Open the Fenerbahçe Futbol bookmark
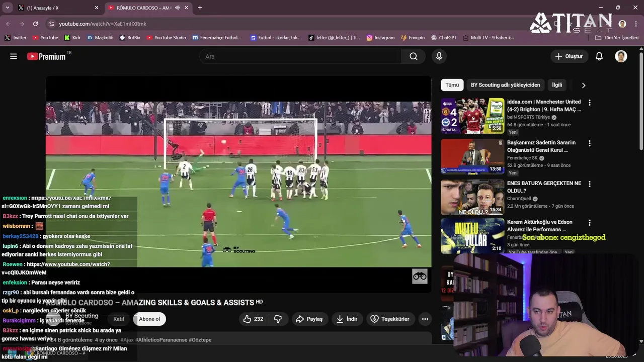644x362 pixels. [216, 38]
